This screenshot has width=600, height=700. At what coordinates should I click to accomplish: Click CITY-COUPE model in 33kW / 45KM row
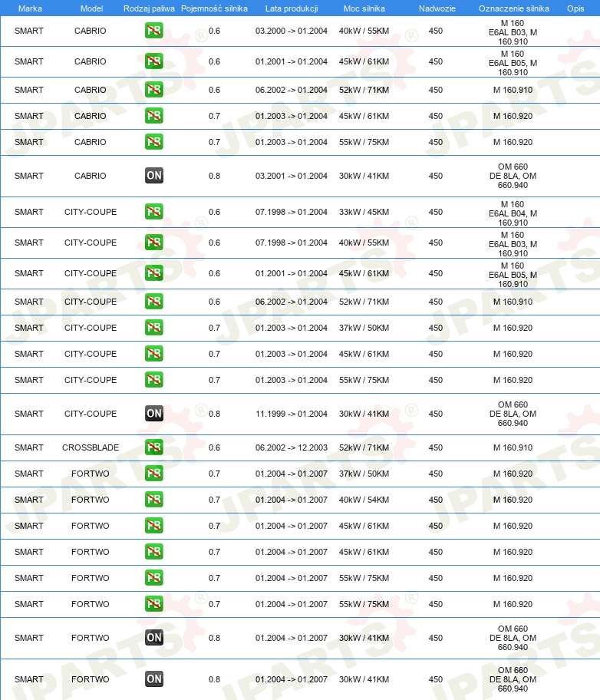[91, 212]
